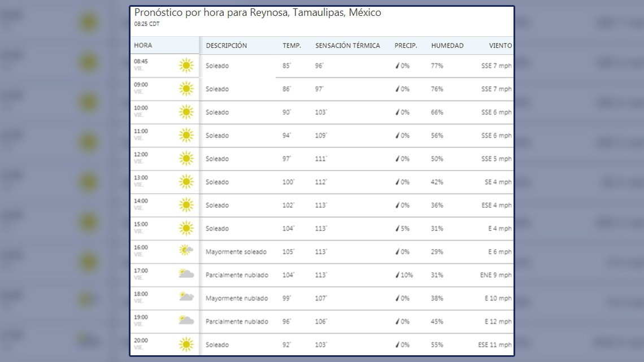Select the SENSACIÓN TÉRMICA column header
This screenshot has height=362, width=644.
(x=347, y=45)
